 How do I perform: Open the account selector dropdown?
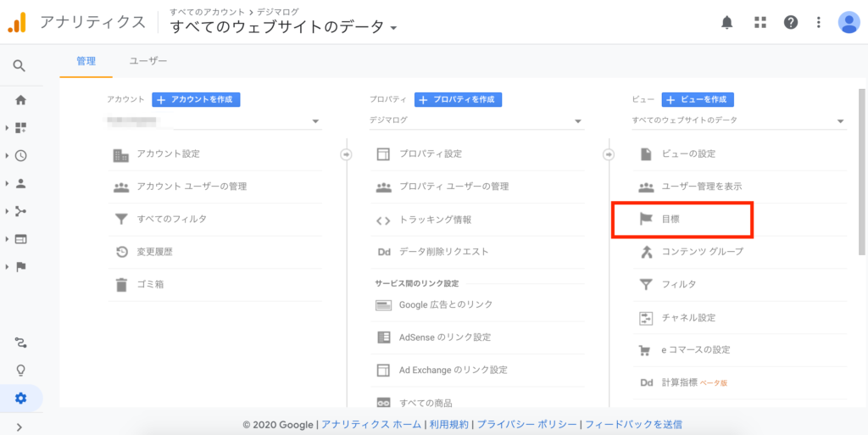coord(214,121)
